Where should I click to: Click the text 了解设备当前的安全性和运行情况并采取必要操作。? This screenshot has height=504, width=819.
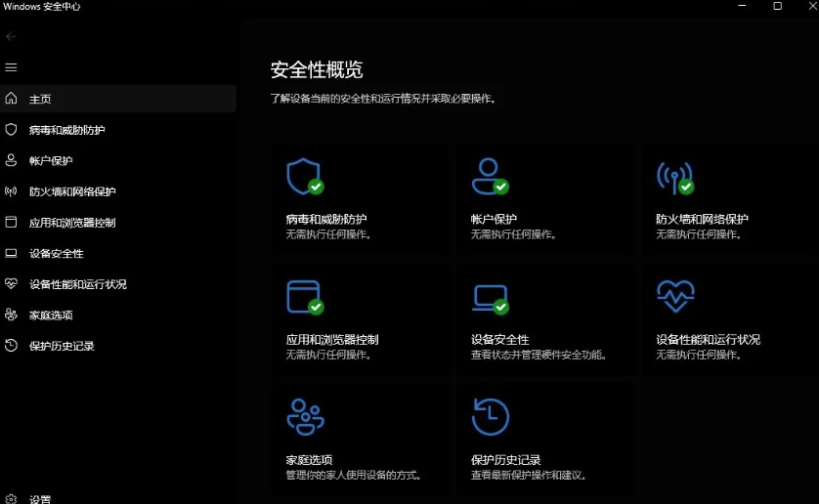(x=383, y=99)
